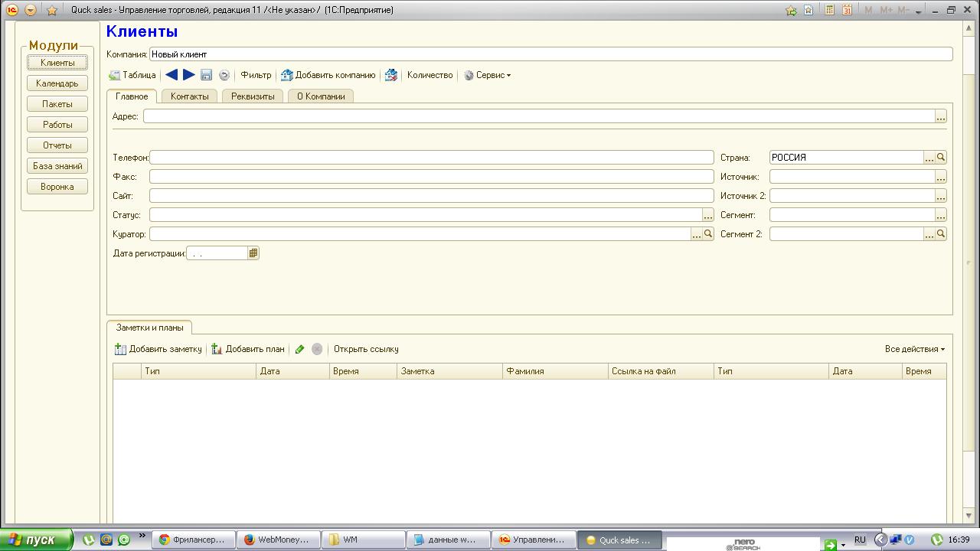980x551 pixels.
Task: Open the Календарь module
Action: [57, 83]
